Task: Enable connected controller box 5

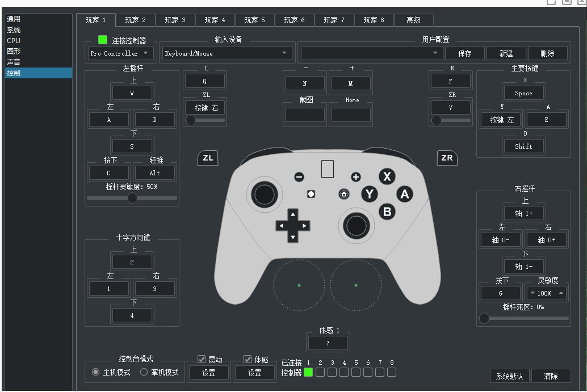Action: click(356, 372)
